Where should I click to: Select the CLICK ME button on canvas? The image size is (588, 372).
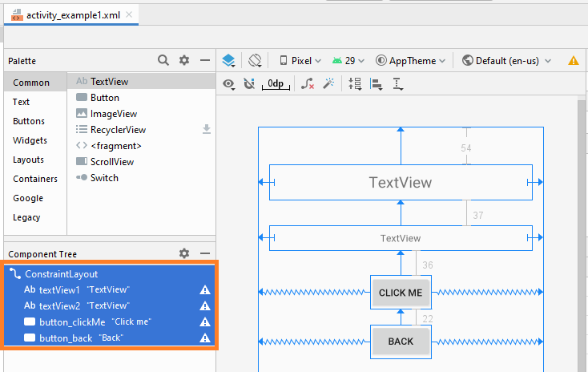point(401,293)
